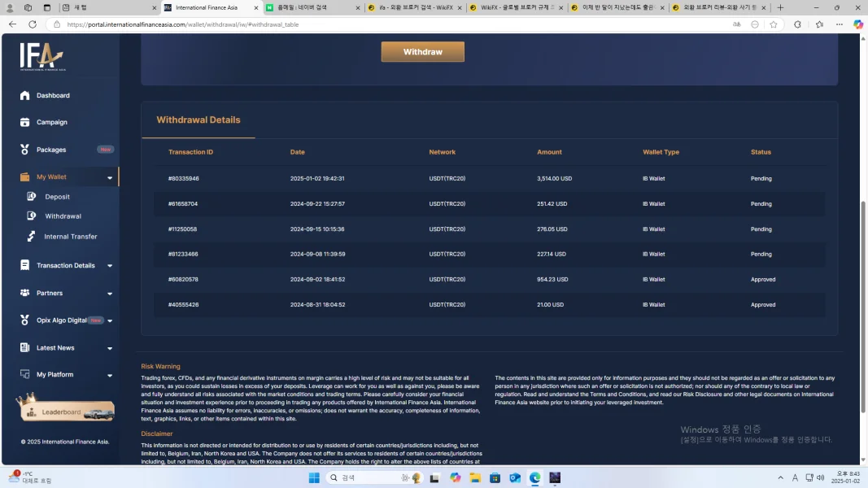
Task: Click the taskbar clock and date
Action: point(846,477)
